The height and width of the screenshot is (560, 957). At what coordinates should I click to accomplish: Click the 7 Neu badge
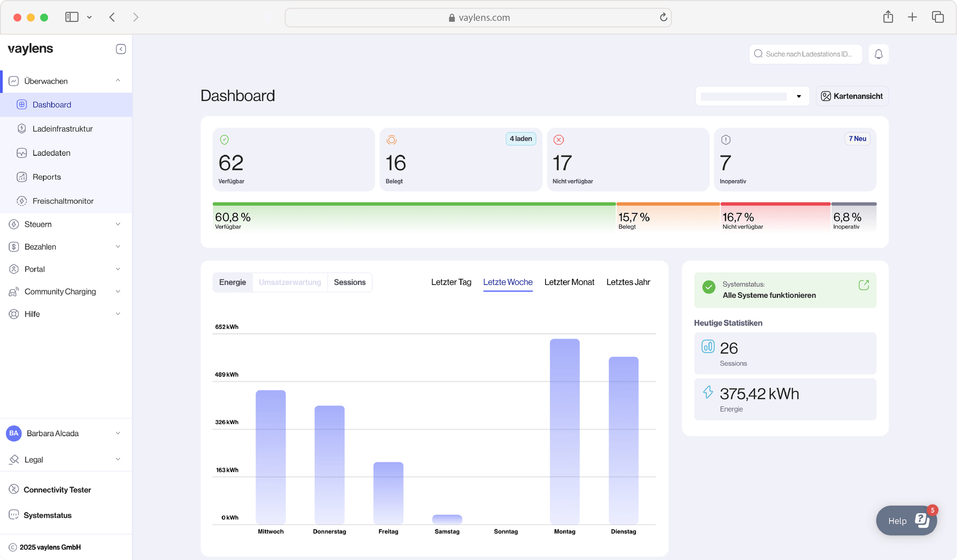[857, 139]
